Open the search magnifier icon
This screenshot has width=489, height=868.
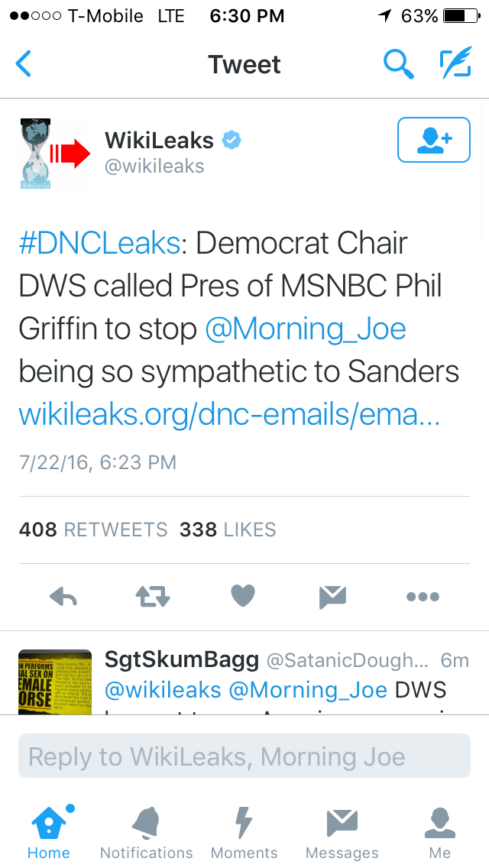397,64
